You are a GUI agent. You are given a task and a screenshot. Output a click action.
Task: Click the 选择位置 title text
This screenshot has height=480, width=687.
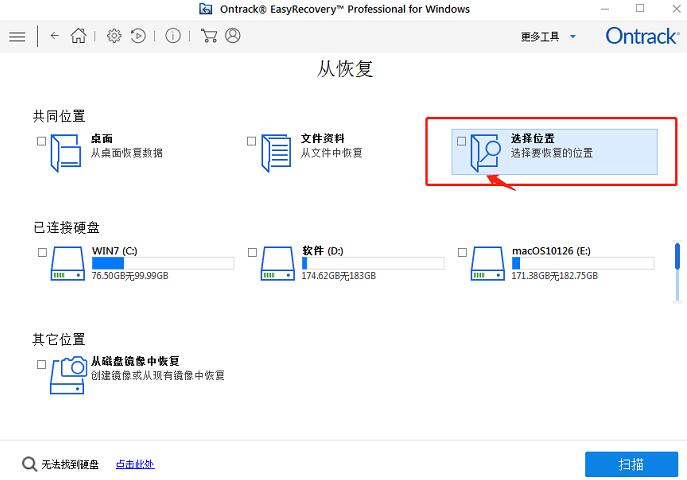[533, 138]
